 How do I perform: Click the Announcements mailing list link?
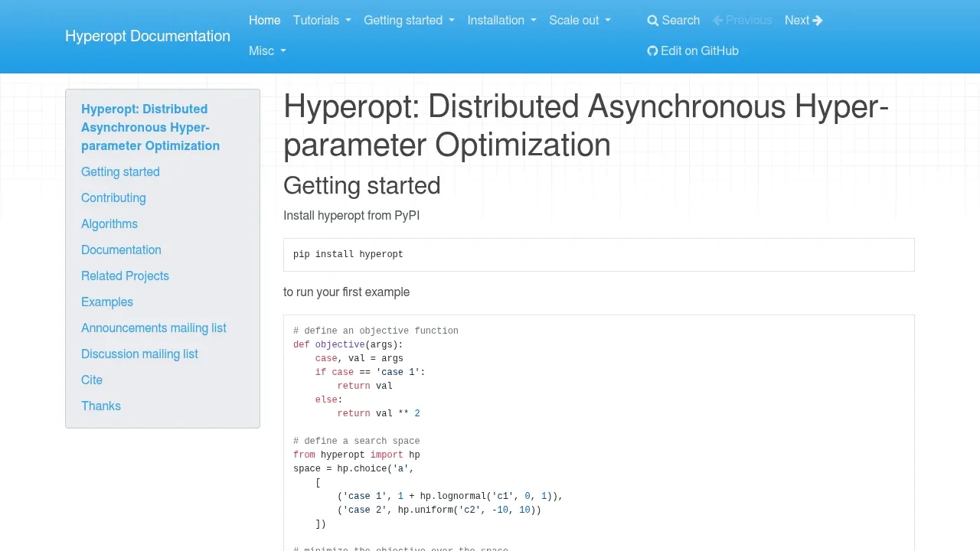click(x=154, y=328)
